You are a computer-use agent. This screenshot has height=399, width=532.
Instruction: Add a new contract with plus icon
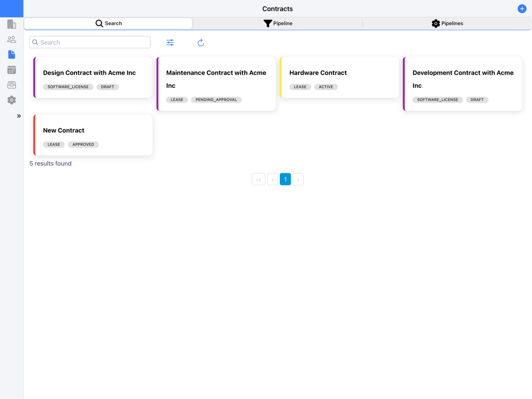tap(522, 9)
